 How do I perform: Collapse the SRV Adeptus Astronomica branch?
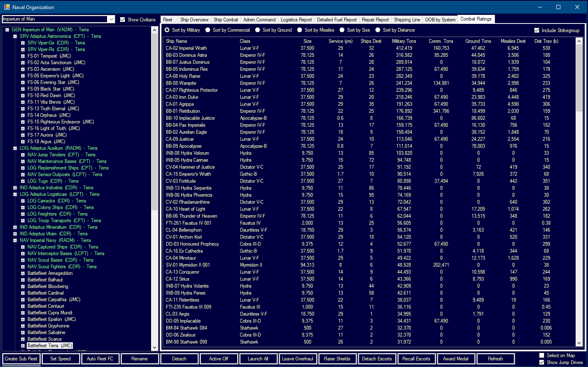[x=15, y=36]
